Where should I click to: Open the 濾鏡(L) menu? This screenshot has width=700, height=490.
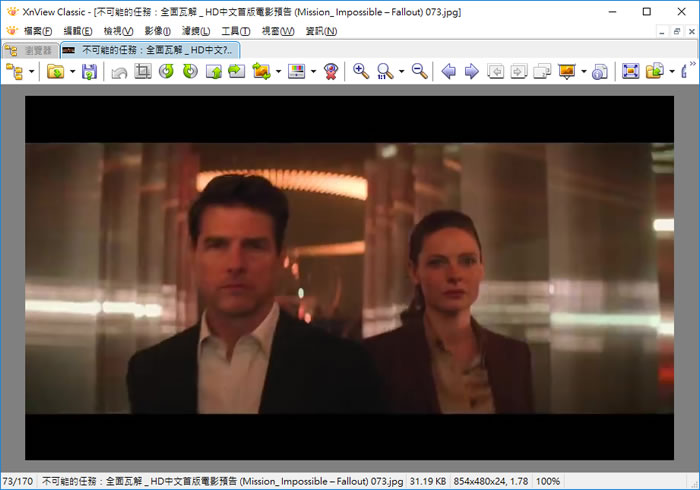pyautogui.click(x=196, y=31)
